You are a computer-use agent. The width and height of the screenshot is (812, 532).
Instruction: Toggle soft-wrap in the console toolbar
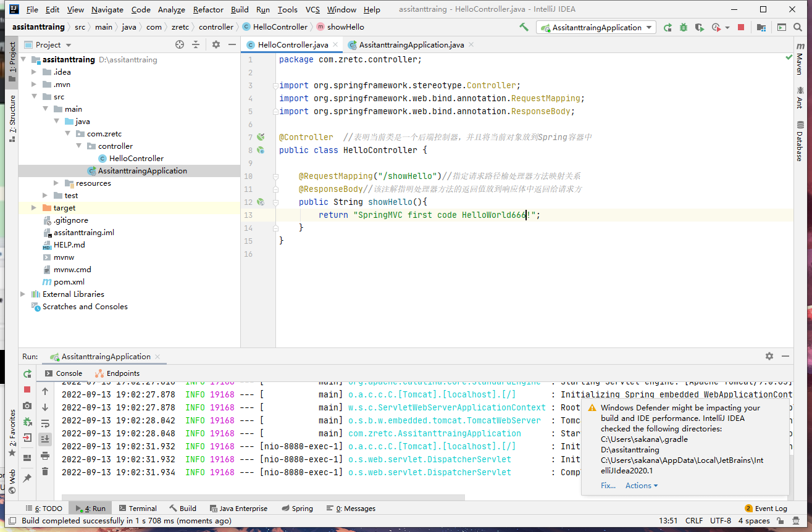point(45,423)
